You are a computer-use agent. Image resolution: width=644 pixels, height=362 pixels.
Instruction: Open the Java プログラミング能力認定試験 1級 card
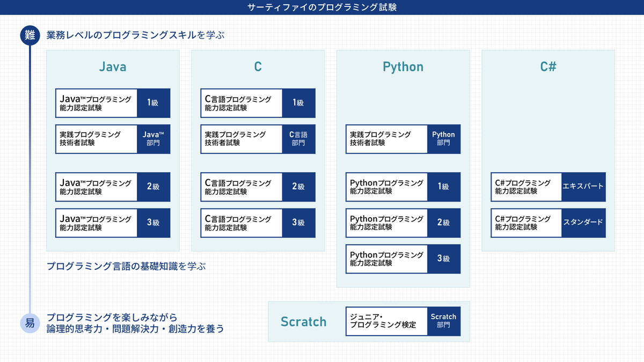pyautogui.click(x=113, y=103)
